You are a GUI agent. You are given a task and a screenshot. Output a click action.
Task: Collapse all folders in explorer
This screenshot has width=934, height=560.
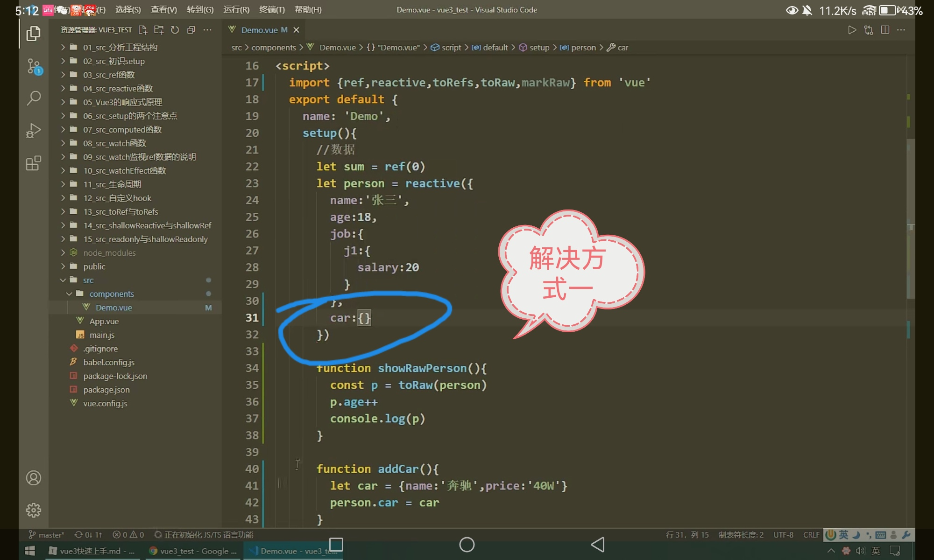[x=191, y=30]
